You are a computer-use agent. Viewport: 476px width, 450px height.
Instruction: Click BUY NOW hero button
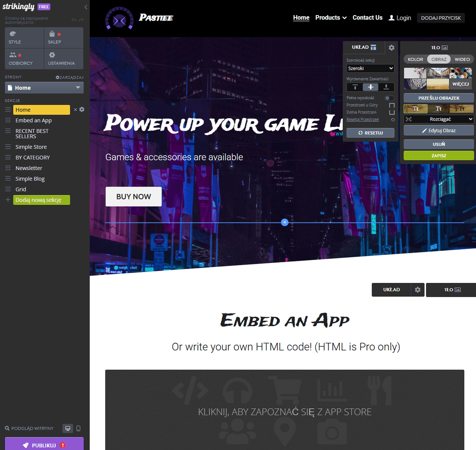pos(134,196)
